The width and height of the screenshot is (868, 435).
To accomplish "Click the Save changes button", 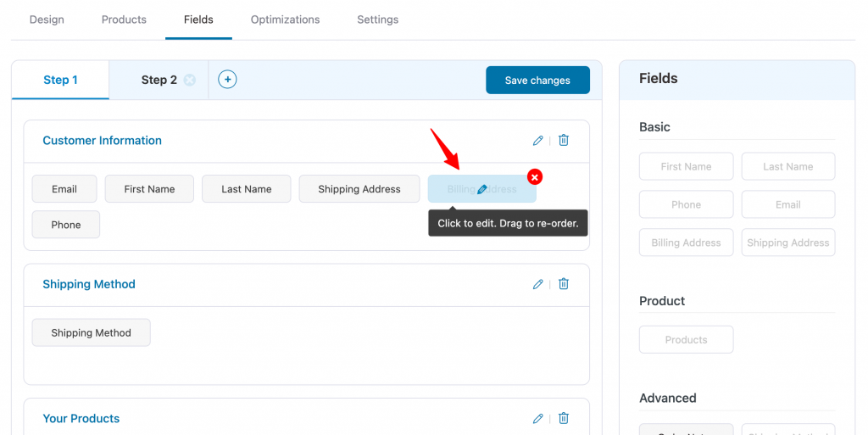I will (x=537, y=81).
